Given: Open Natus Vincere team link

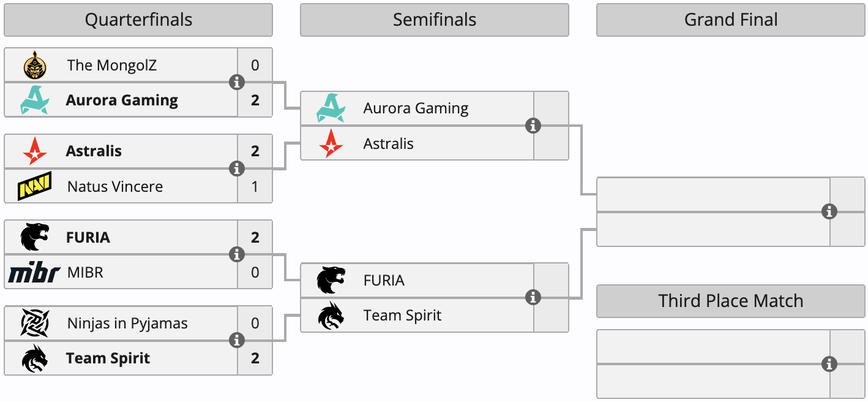Looking at the screenshot, I should (x=115, y=186).
